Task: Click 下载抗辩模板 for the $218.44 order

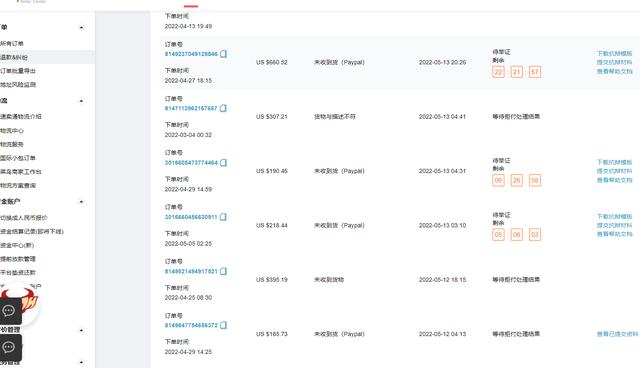Action: pos(614,216)
